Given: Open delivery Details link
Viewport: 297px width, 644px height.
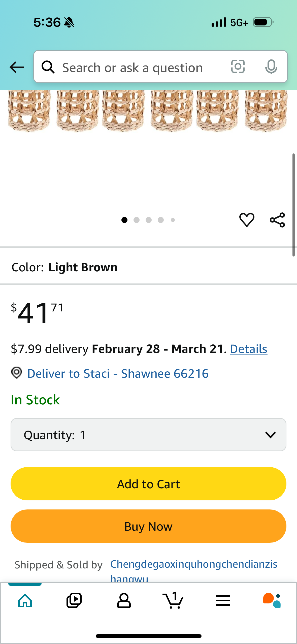Looking at the screenshot, I should [x=248, y=349].
